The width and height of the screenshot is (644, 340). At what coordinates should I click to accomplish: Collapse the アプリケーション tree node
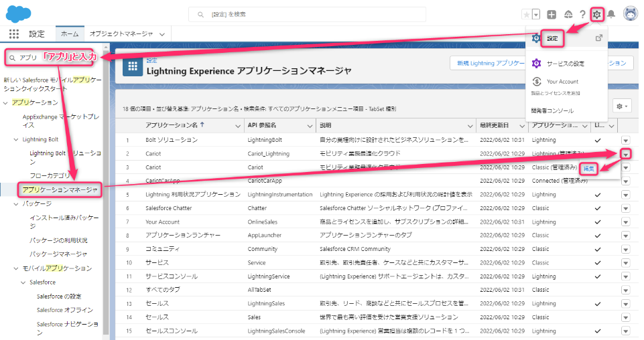click(5, 103)
